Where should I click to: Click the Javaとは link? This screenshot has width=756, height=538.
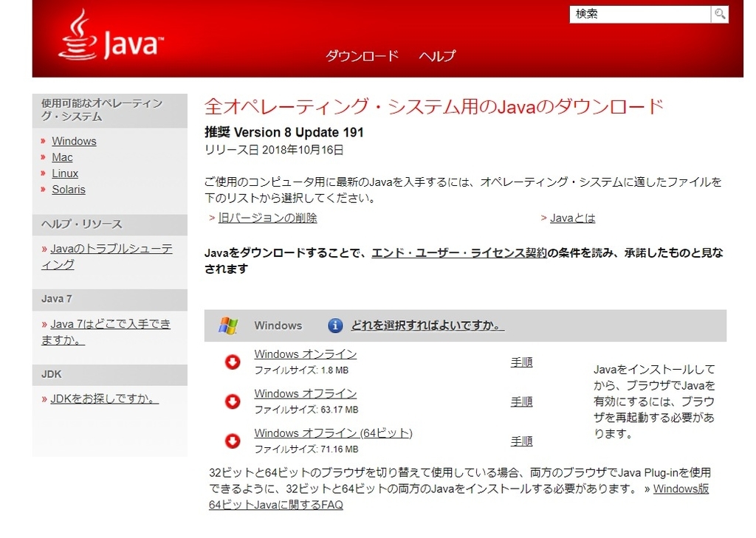pos(572,218)
